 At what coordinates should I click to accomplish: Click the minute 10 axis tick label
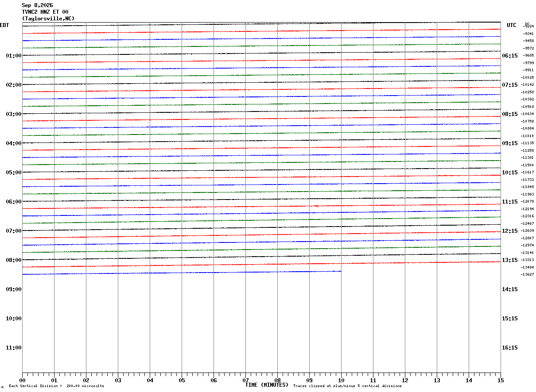pos(341,380)
